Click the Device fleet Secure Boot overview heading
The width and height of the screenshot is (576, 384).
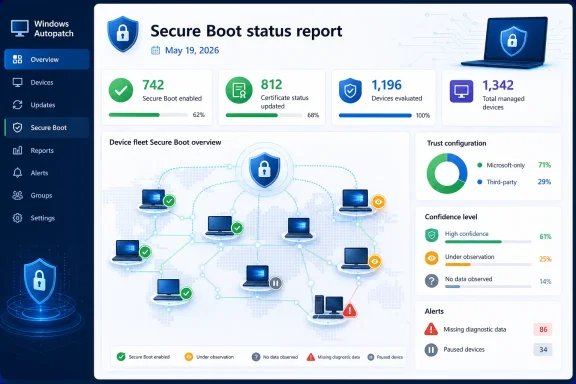click(165, 142)
